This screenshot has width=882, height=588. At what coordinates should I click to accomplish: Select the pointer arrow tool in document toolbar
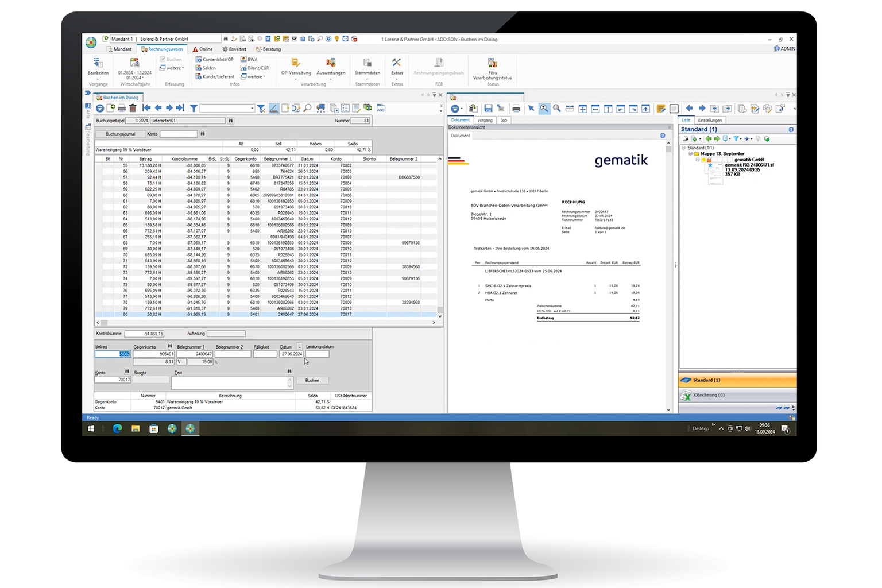(x=531, y=109)
